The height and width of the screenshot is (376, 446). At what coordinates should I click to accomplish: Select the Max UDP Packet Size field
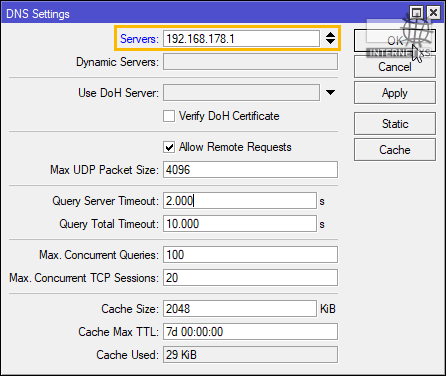click(250, 170)
